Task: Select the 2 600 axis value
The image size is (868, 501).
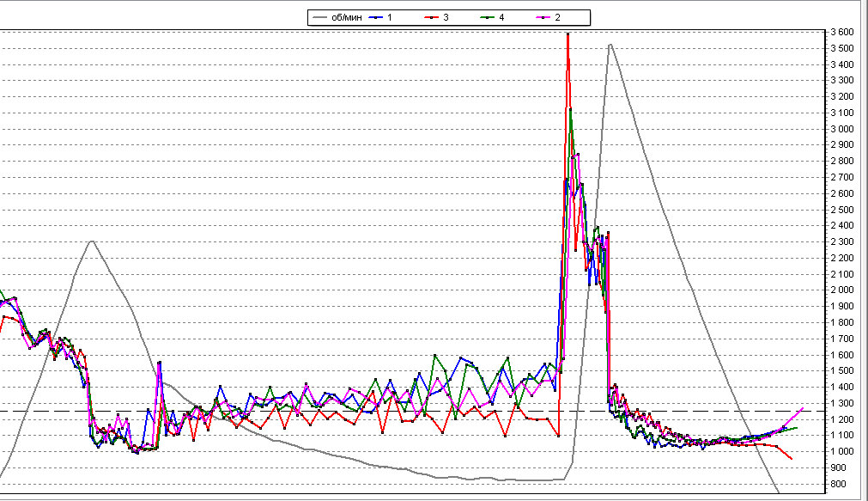Action: click(842, 193)
